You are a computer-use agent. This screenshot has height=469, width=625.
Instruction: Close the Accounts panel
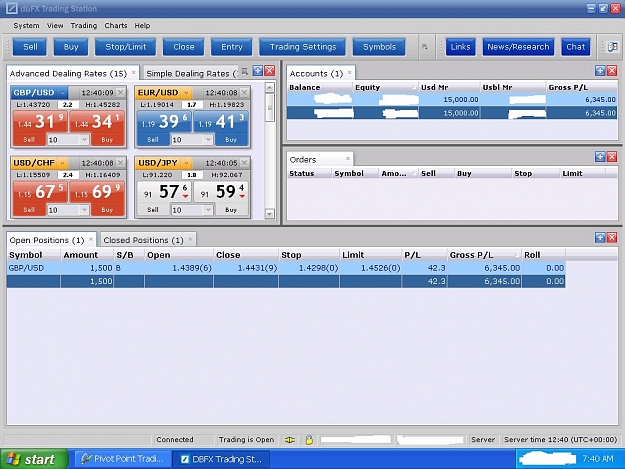coord(612,71)
